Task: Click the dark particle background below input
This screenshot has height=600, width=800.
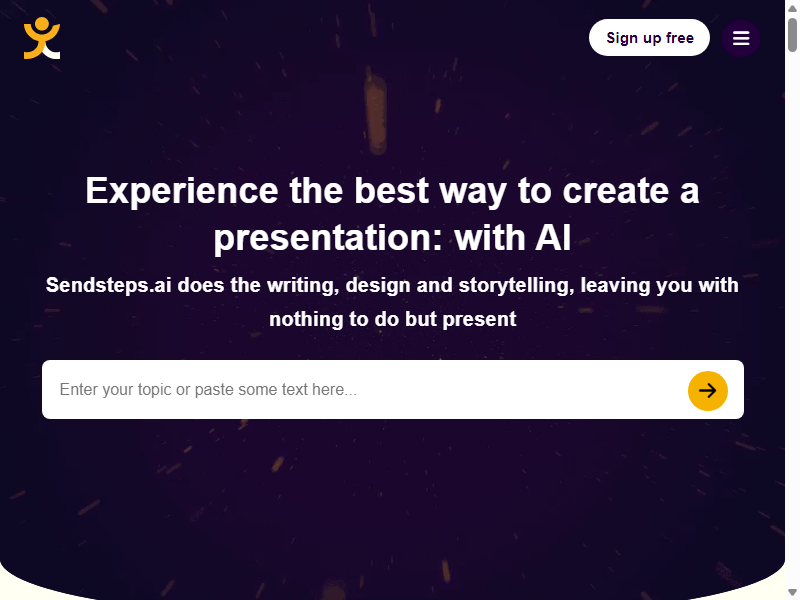Action: pos(392,500)
